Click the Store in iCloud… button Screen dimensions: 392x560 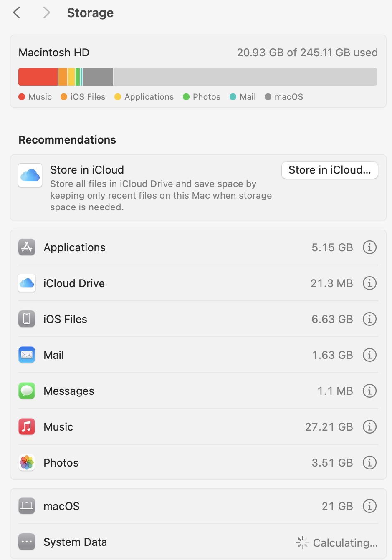point(330,170)
